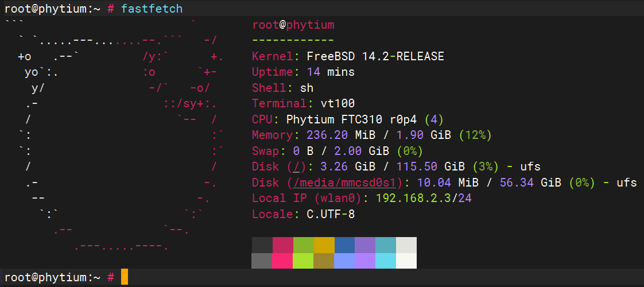The width and height of the screenshot is (644, 287).
Task: Click the '56.34 GiB' total value
Action: tap(530, 183)
